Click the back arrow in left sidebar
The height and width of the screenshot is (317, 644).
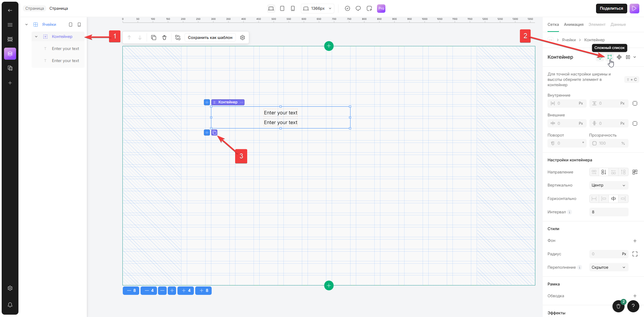click(x=10, y=10)
